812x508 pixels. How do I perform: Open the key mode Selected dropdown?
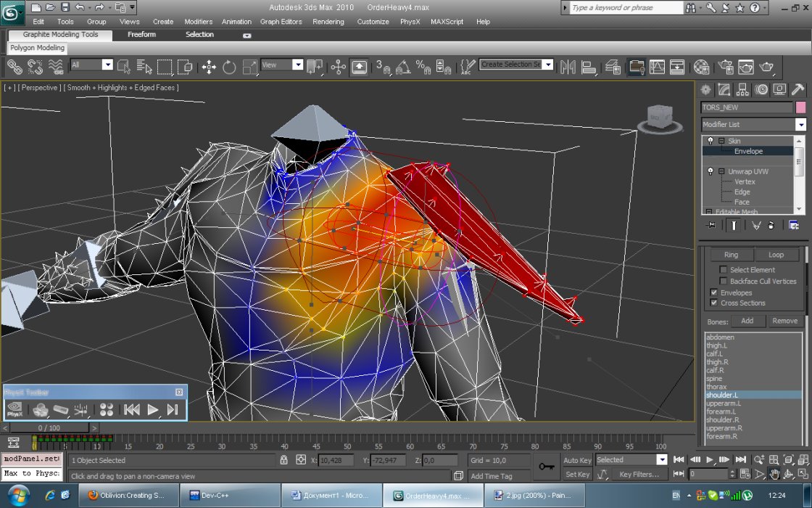(x=662, y=460)
